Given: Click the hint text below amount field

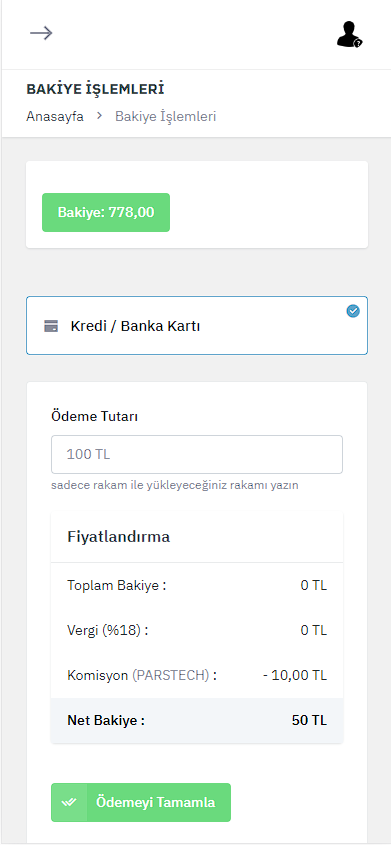Looking at the screenshot, I should click(x=175, y=485).
